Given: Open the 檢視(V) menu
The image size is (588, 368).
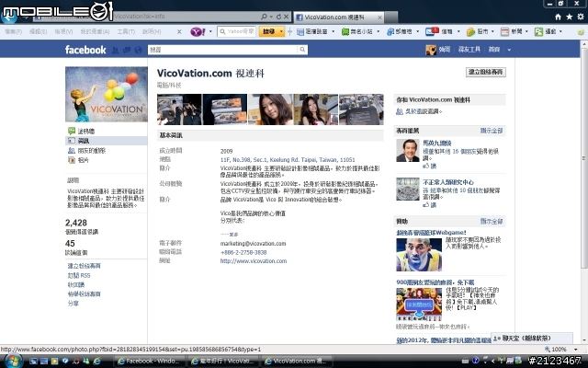Looking at the screenshot, I should tap(63, 31).
